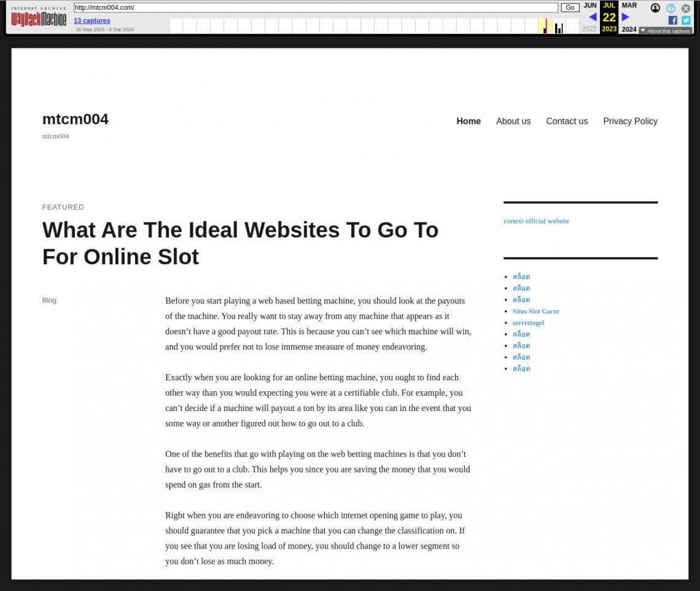
Task: Navigate to the Privacy Policy page
Action: 630,121
